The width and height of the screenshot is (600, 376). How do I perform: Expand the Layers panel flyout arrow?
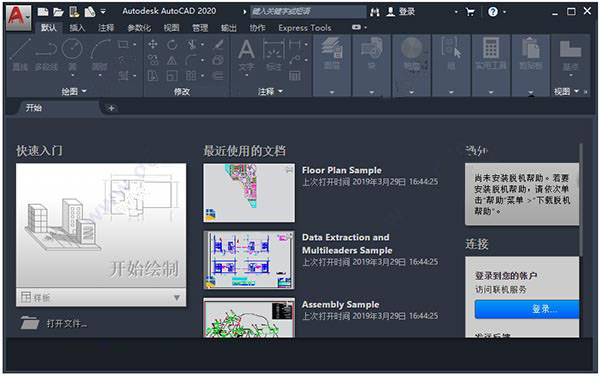332,92
